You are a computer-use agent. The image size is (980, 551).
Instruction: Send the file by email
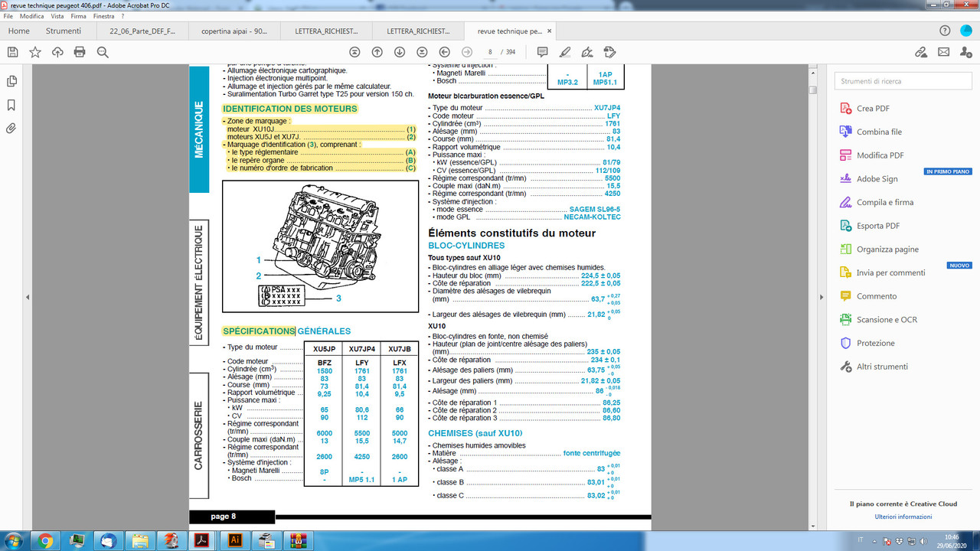(943, 52)
